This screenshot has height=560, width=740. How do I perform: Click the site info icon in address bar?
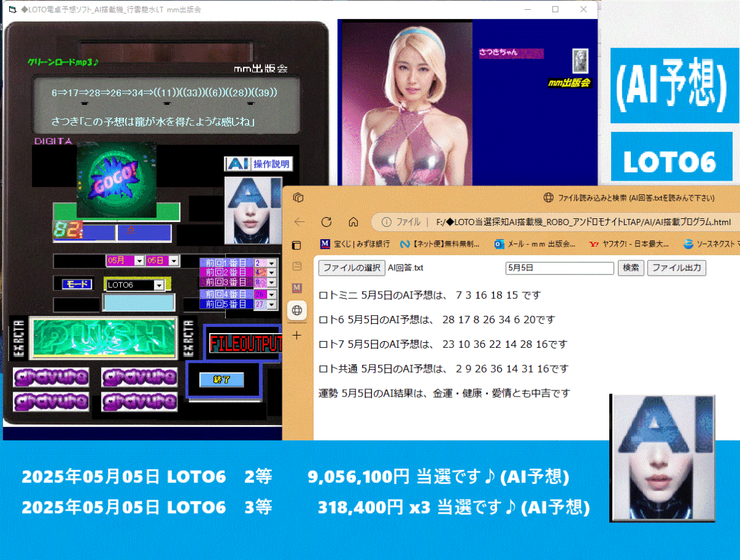pyautogui.click(x=386, y=222)
